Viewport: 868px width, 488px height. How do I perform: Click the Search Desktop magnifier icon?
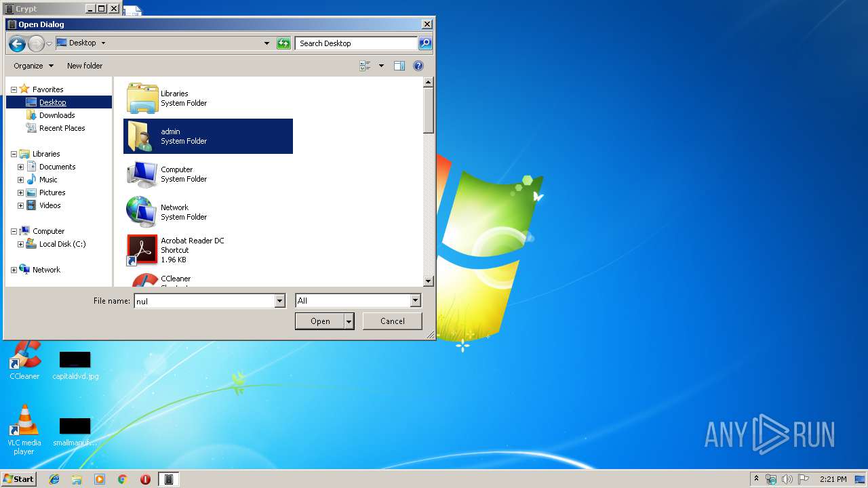tap(425, 43)
